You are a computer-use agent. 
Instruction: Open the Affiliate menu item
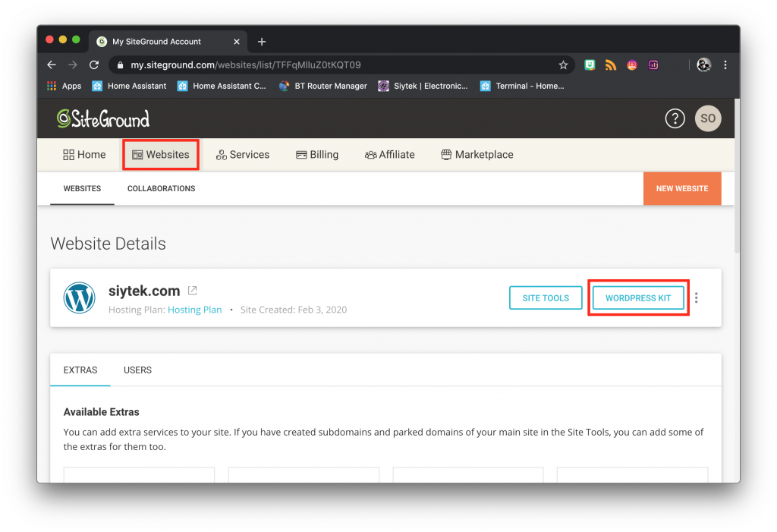(390, 155)
